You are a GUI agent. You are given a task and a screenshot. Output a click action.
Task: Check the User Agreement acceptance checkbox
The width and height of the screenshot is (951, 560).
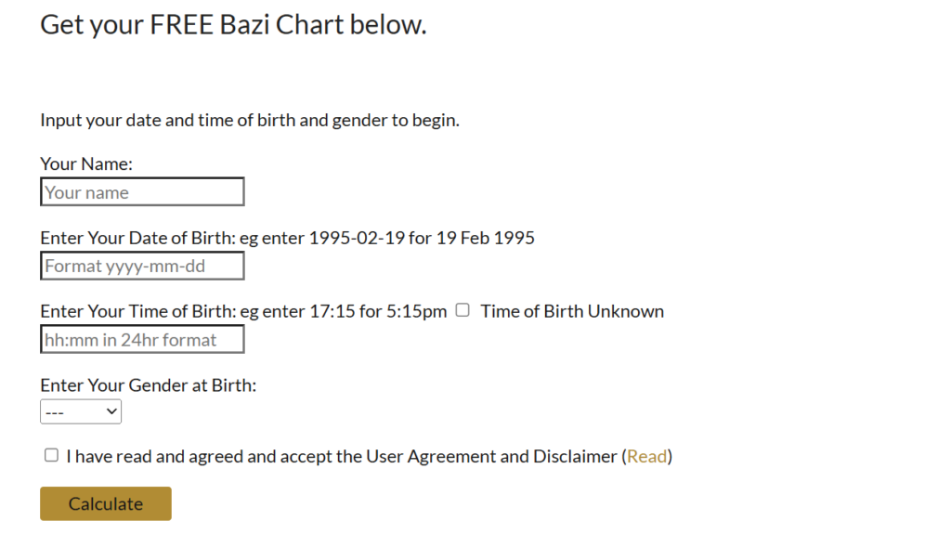pyautogui.click(x=51, y=455)
